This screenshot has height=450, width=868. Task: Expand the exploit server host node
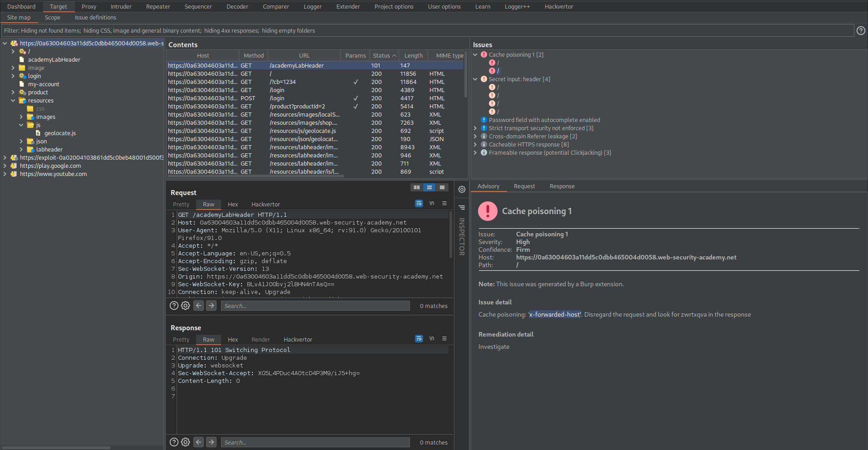(x=5, y=158)
